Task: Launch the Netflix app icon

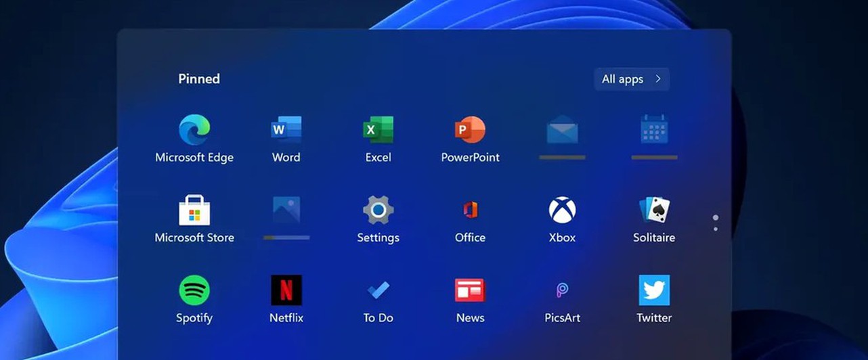Action: click(x=286, y=290)
